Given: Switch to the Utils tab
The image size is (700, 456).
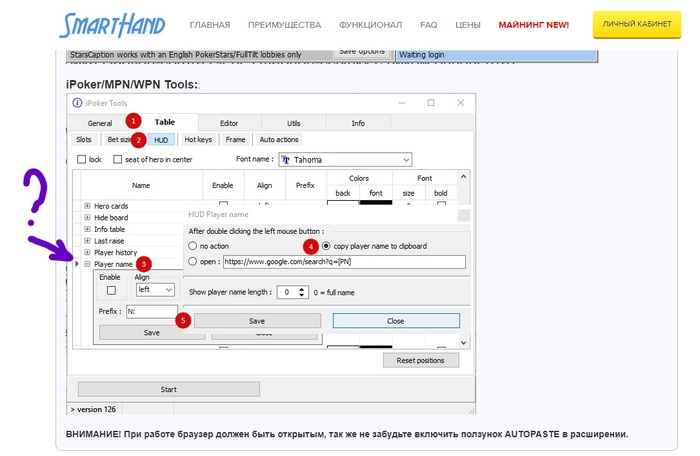Looking at the screenshot, I should (x=293, y=123).
